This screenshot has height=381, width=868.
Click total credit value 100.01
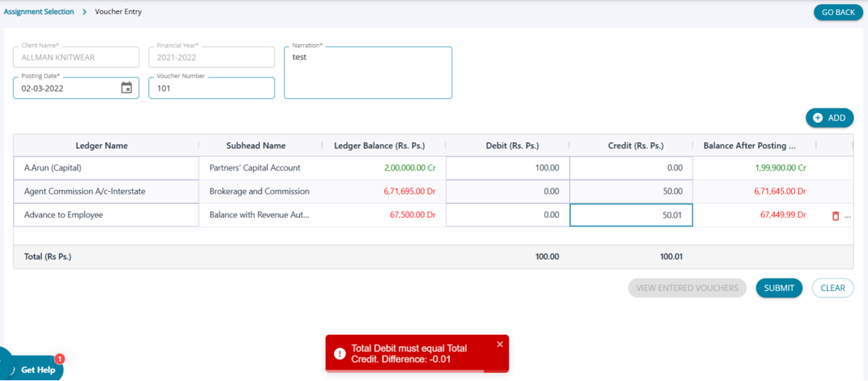pos(671,257)
